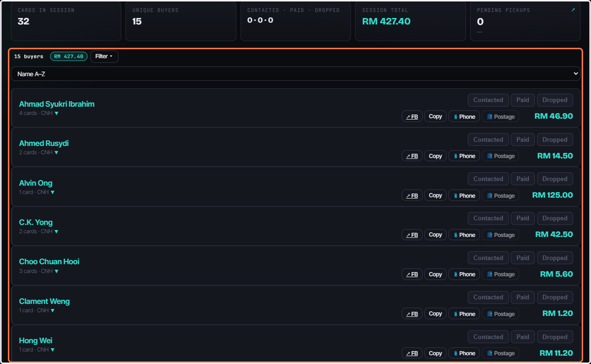Open Hong Wei's FB link

click(x=412, y=353)
